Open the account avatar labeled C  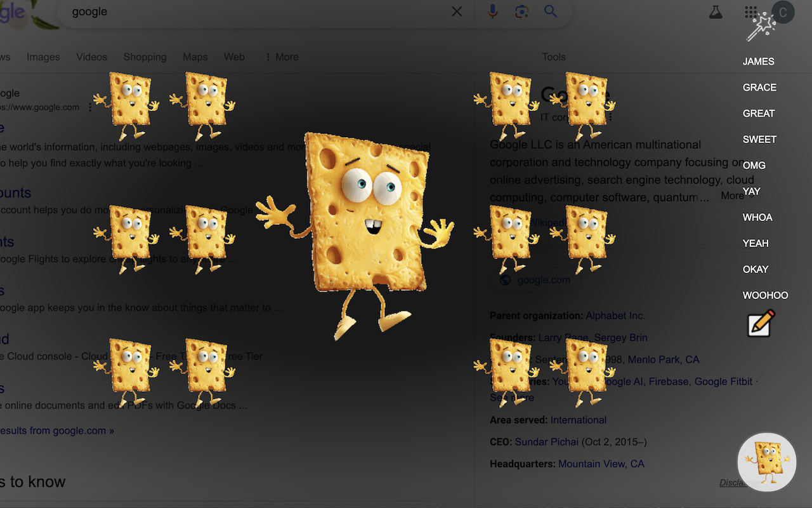pos(783,12)
